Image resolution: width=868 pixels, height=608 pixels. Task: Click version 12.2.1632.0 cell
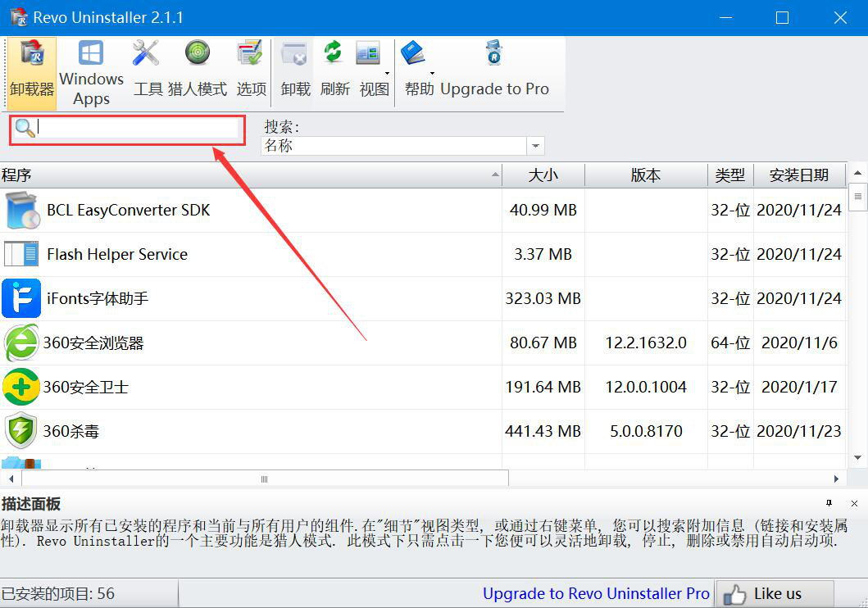(x=645, y=343)
